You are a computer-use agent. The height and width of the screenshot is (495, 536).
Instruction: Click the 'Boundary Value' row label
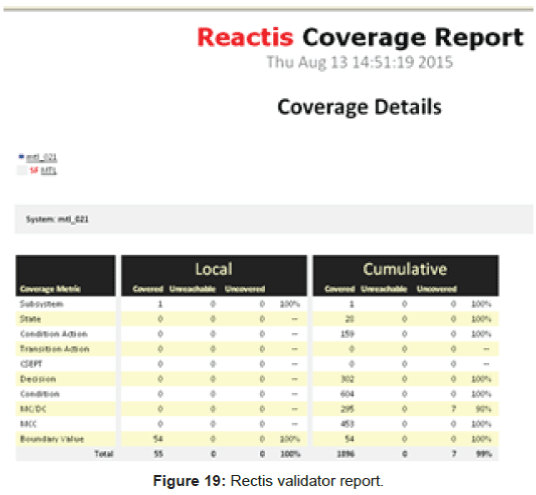point(52,439)
